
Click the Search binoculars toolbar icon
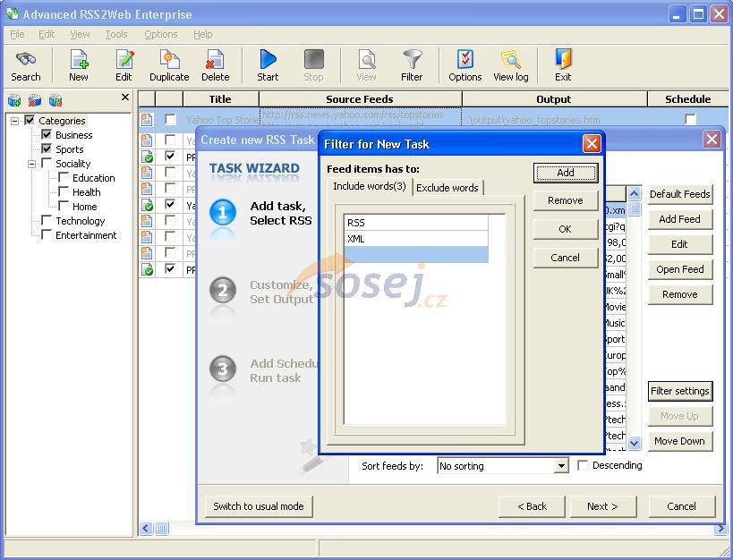click(26, 60)
